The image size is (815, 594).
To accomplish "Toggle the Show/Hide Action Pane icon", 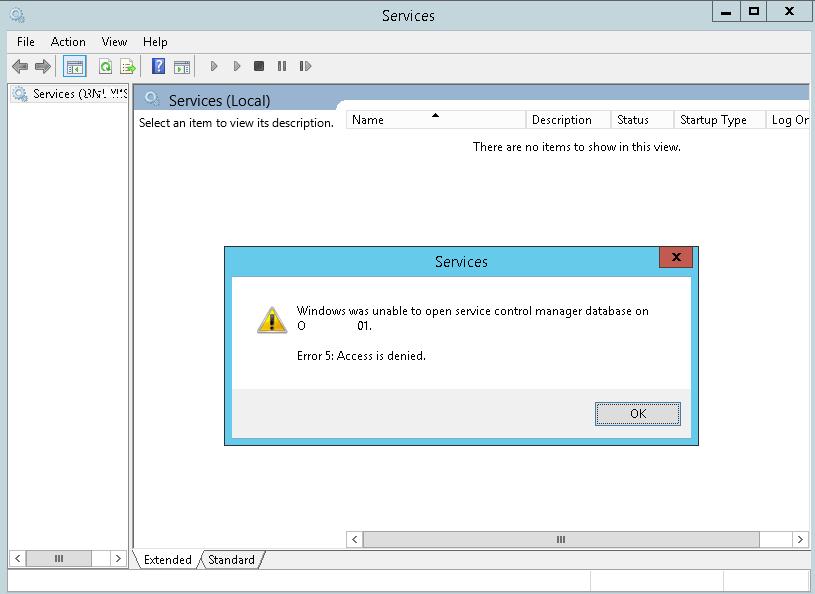I will tap(182, 67).
